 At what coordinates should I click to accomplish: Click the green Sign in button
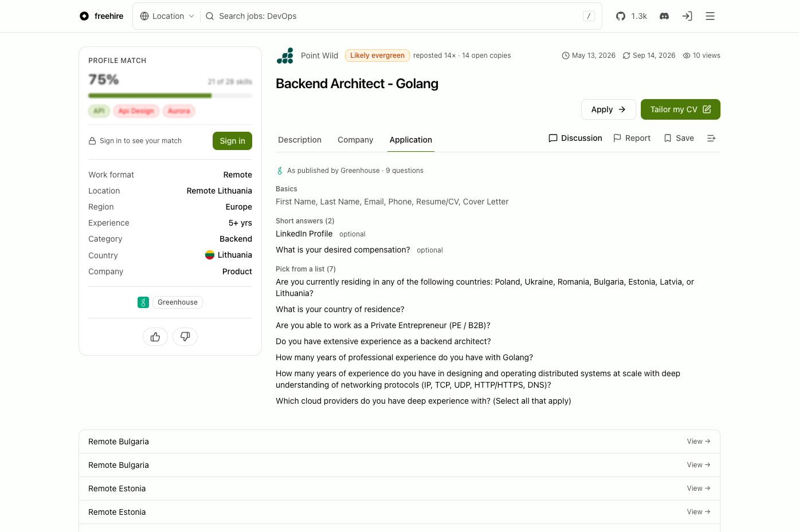232,141
